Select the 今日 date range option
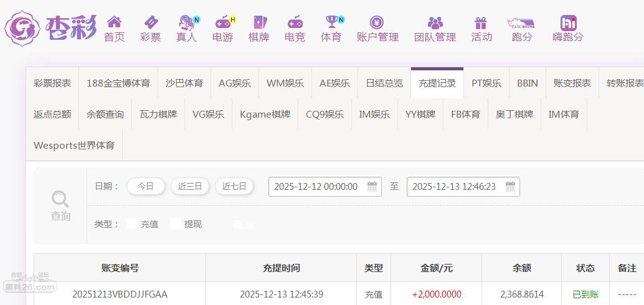 coord(146,186)
